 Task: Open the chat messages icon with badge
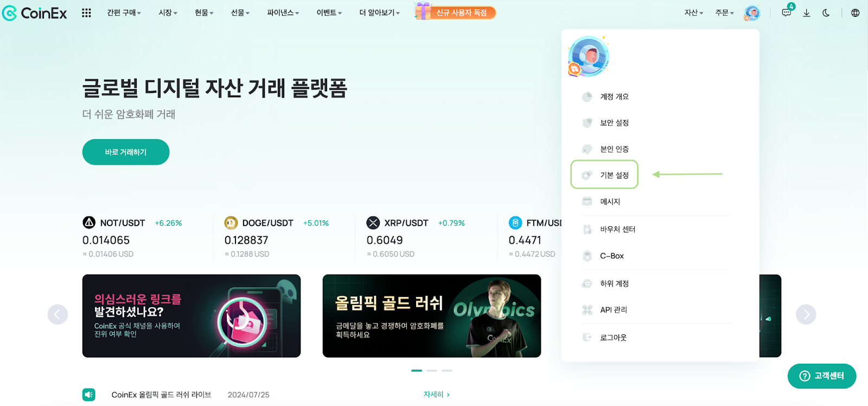tap(787, 12)
